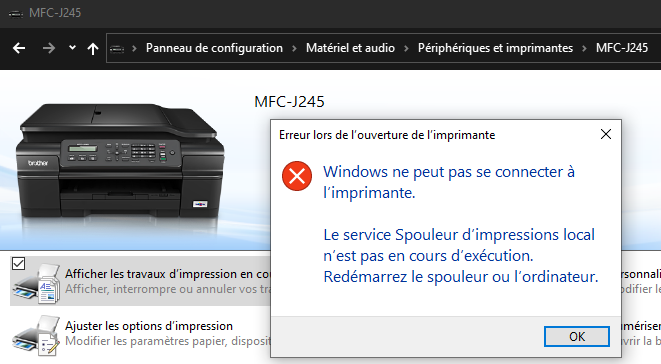Go forward with the right arrow
The image size is (661, 364).
tap(49, 48)
